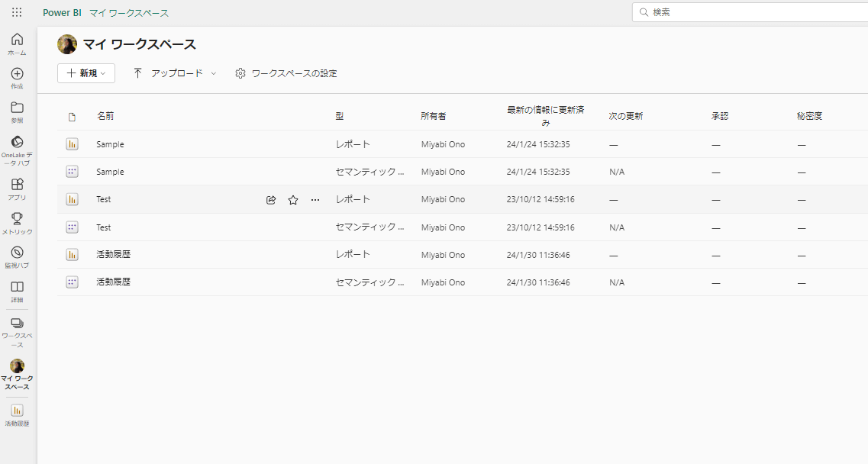The height and width of the screenshot is (464, 868).
Task: Click the workspace avatar next to the title
Action: (67, 44)
